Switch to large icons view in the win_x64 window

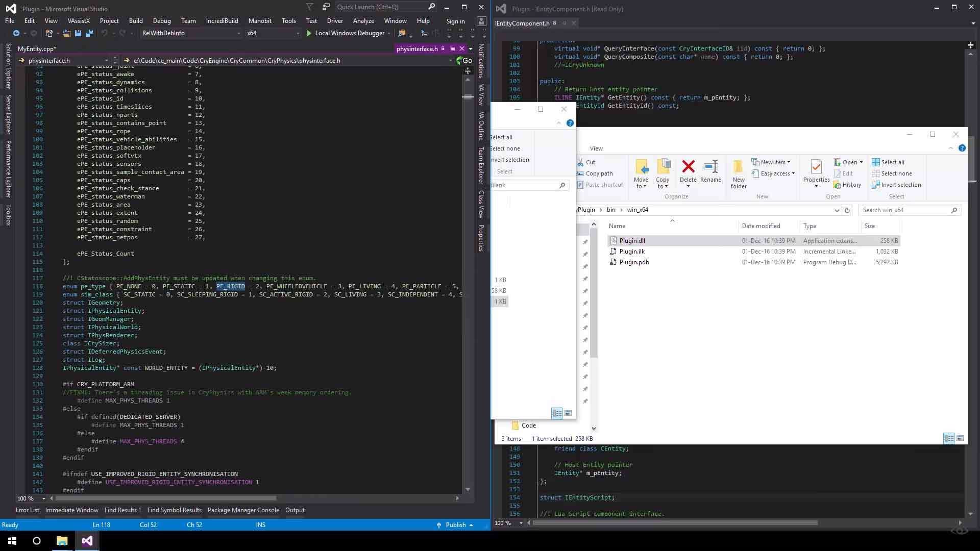point(960,438)
